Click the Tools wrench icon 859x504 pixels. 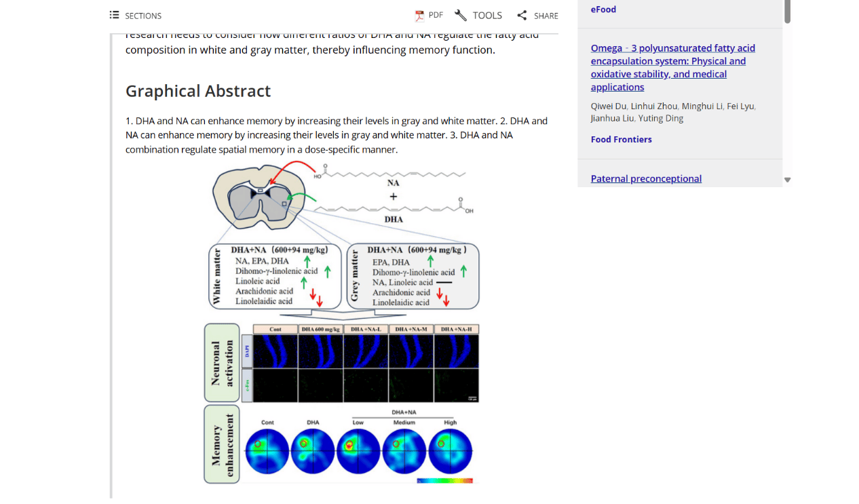point(461,16)
